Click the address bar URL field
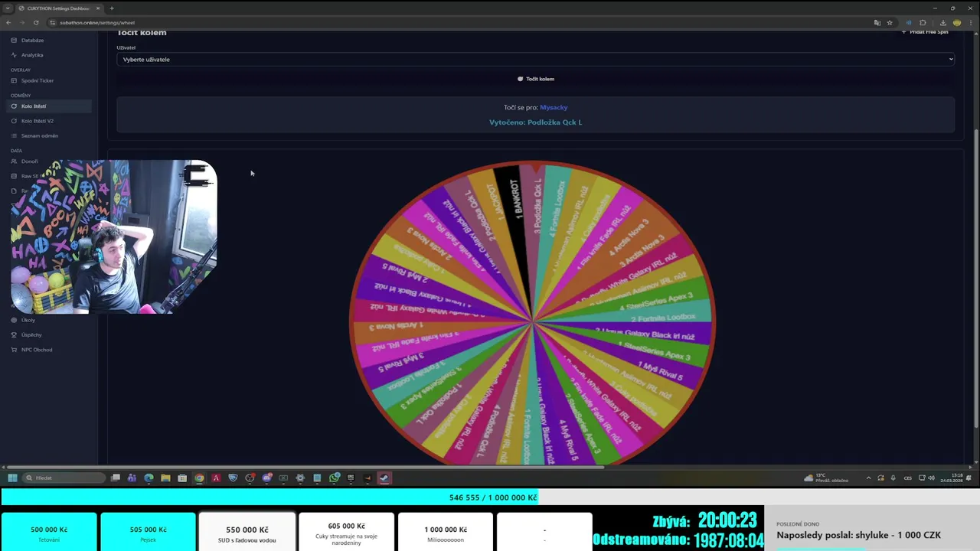The height and width of the screenshot is (551, 980). (x=459, y=22)
